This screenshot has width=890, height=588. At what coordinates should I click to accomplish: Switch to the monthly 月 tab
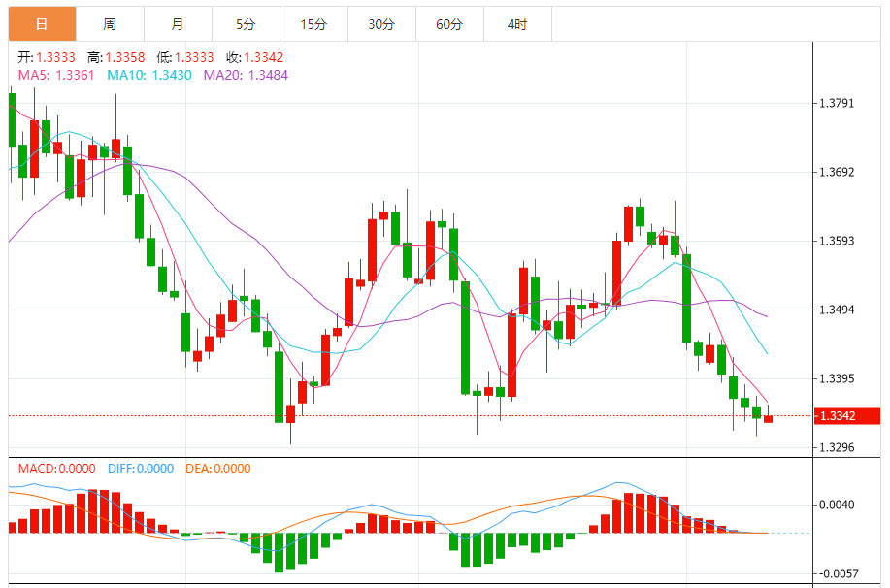(x=179, y=24)
